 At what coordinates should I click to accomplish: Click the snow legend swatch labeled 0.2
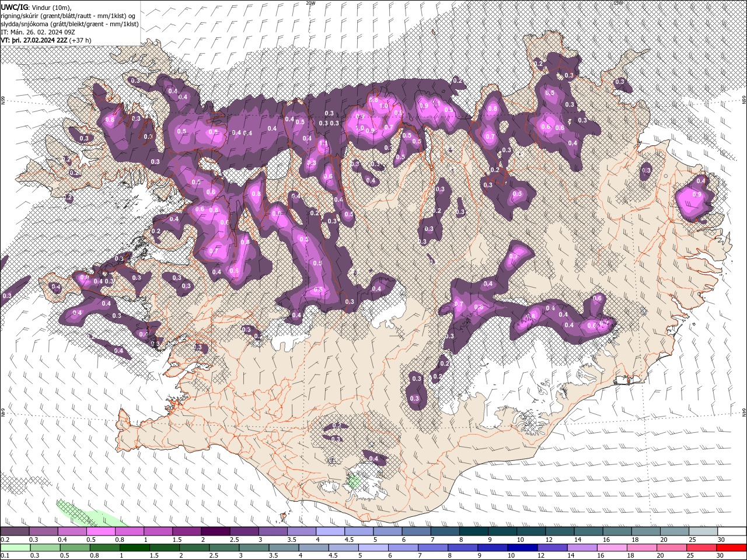(15, 531)
